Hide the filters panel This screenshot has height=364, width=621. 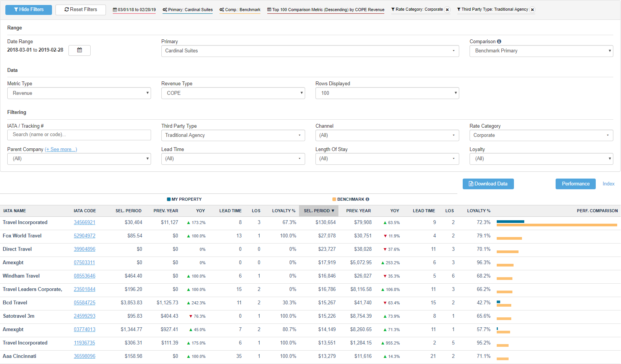29,10
